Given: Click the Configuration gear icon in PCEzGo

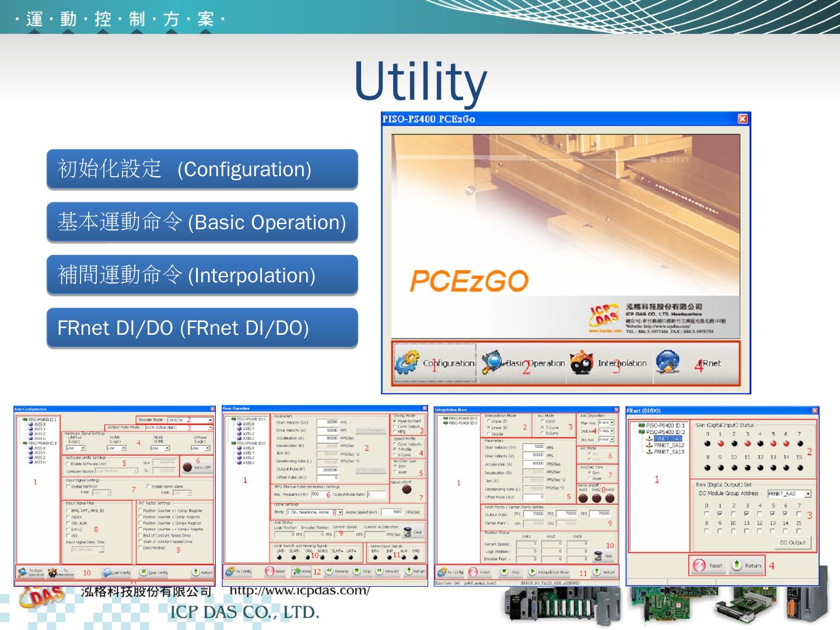Looking at the screenshot, I should (407, 363).
